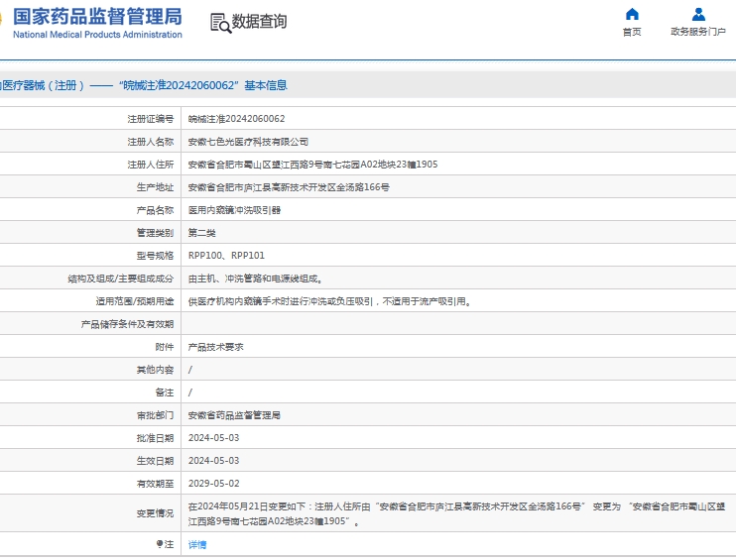
Task: Click the 政务服务门户 portal label
Action: [698, 32]
